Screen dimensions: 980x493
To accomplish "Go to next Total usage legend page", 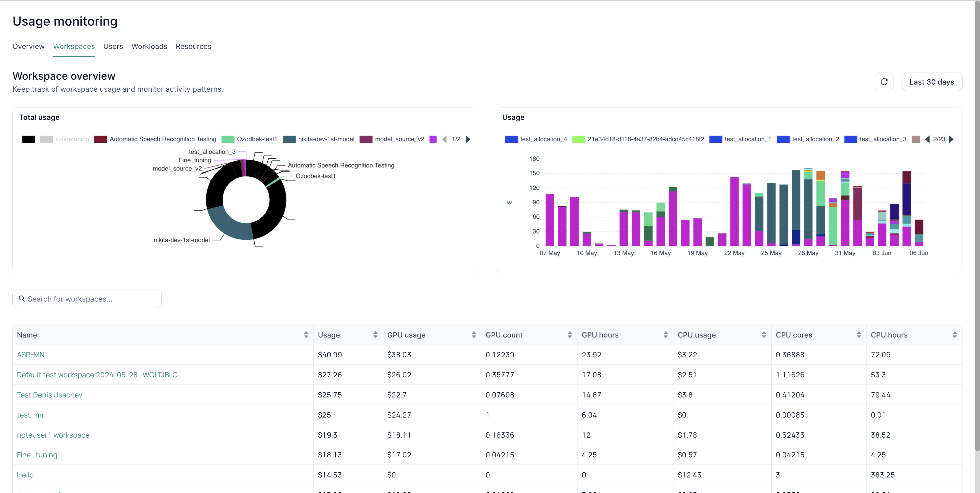I will [x=468, y=139].
